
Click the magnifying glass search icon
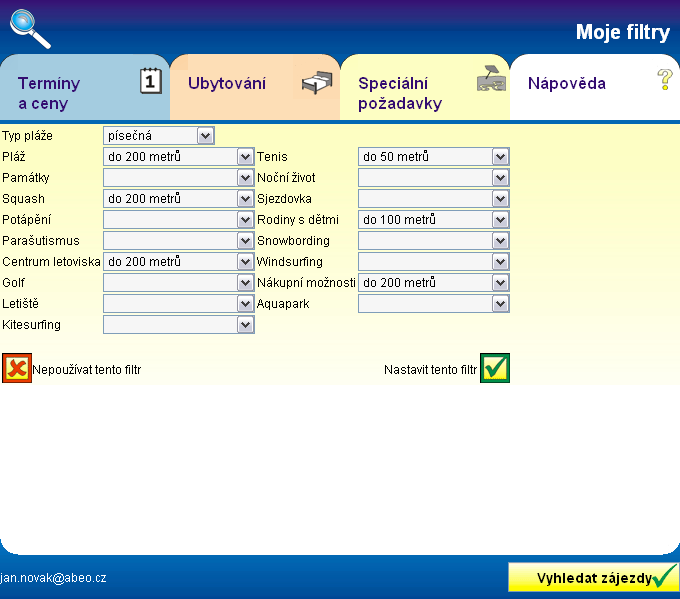(x=30, y=28)
